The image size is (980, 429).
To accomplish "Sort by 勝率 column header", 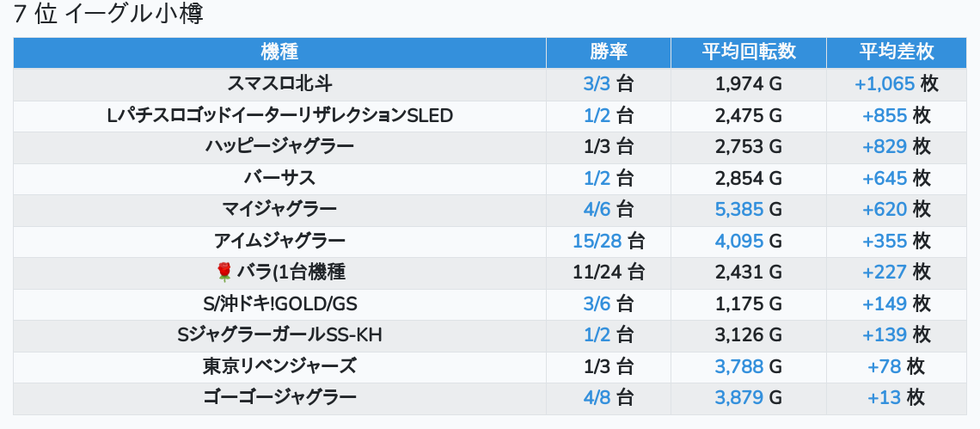I will pyautogui.click(x=609, y=52).
